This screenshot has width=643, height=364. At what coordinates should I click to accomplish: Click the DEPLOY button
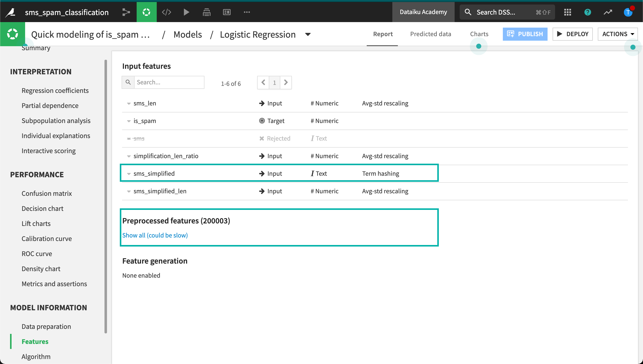point(572,34)
